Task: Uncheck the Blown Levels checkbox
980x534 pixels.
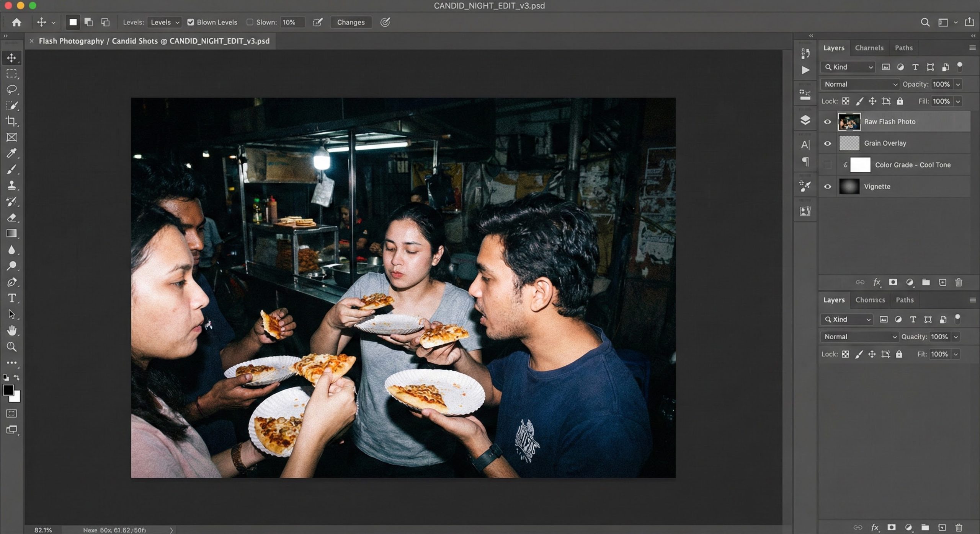Action: (x=191, y=22)
